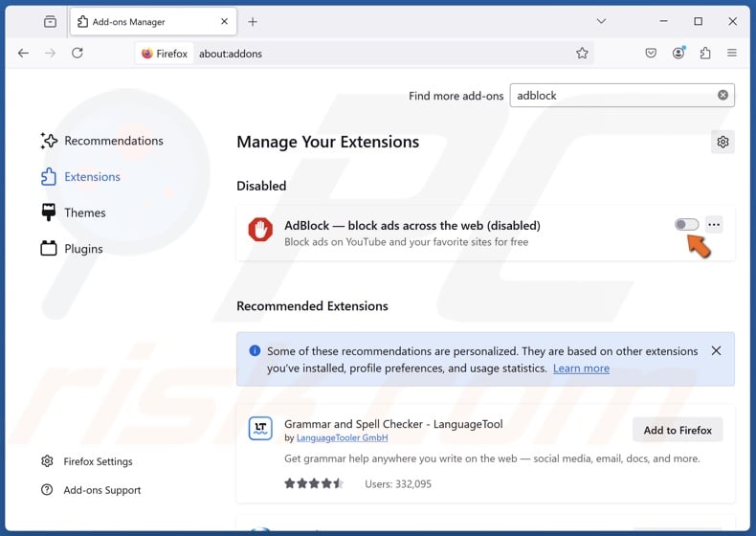Click the info icon in recommendations notice
The height and width of the screenshot is (536, 756).
[x=255, y=350]
